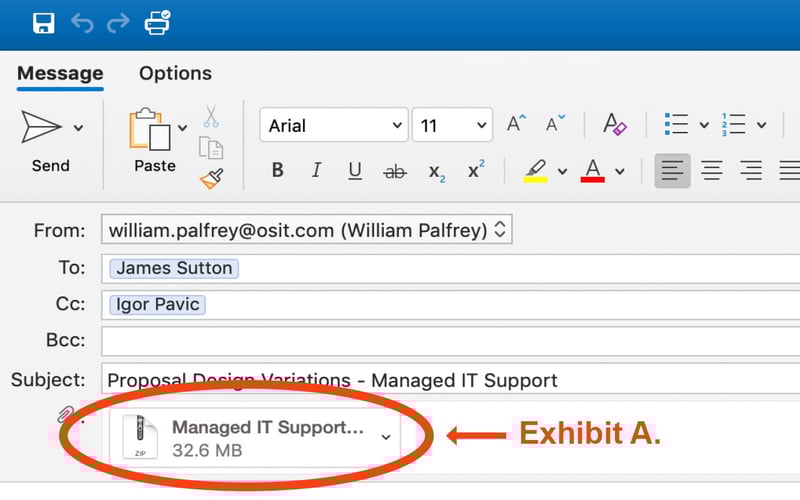The image size is (800, 500).
Task: Toggle Bold formatting
Action: coord(278,170)
